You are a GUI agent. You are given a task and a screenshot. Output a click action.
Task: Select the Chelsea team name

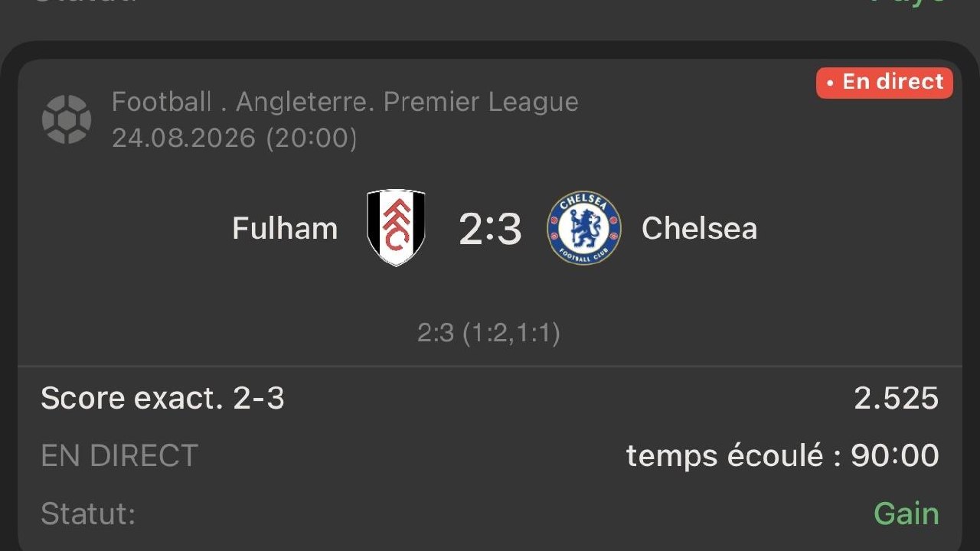click(699, 228)
